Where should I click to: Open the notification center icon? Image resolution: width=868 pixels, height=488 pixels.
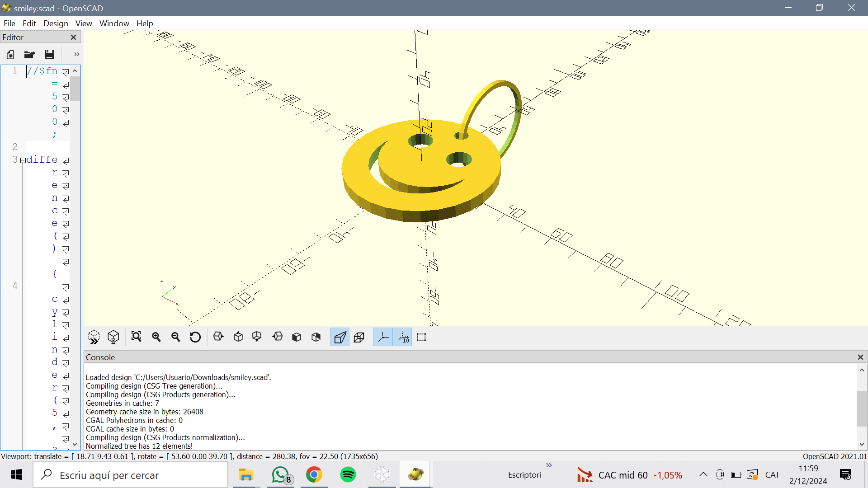click(x=845, y=474)
